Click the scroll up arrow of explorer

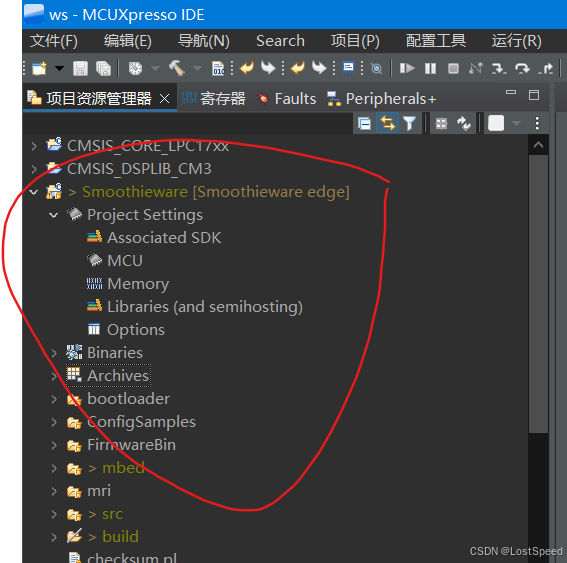[538, 145]
